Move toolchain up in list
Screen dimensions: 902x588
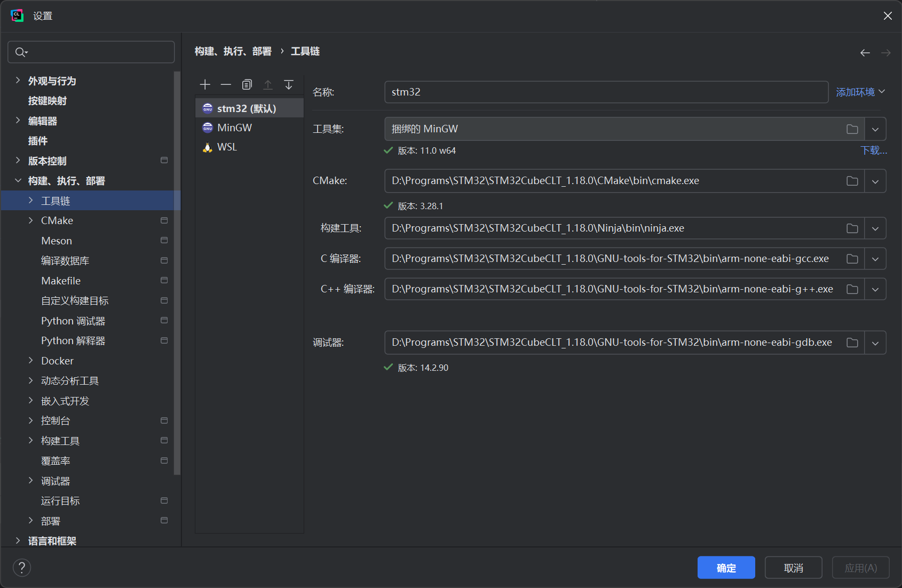pos(268,85)
